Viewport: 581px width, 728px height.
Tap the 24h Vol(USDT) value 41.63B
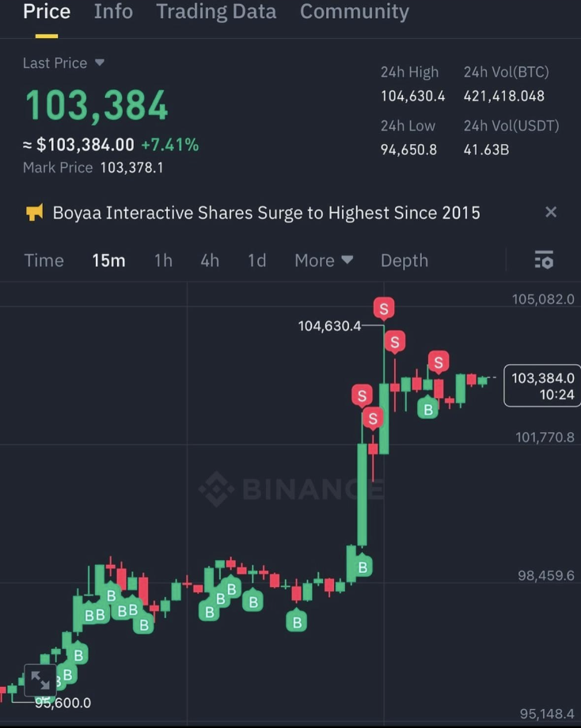click(486, 150)
